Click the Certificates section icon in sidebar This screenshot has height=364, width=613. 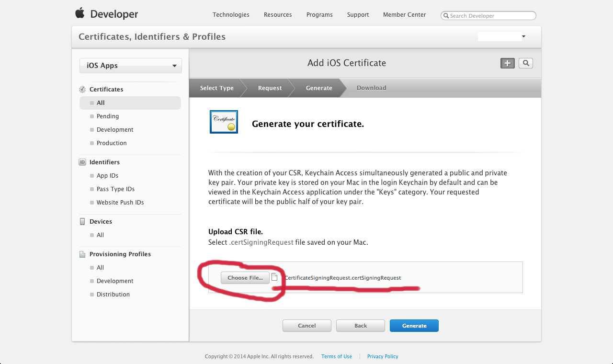(x=82, y=90)
